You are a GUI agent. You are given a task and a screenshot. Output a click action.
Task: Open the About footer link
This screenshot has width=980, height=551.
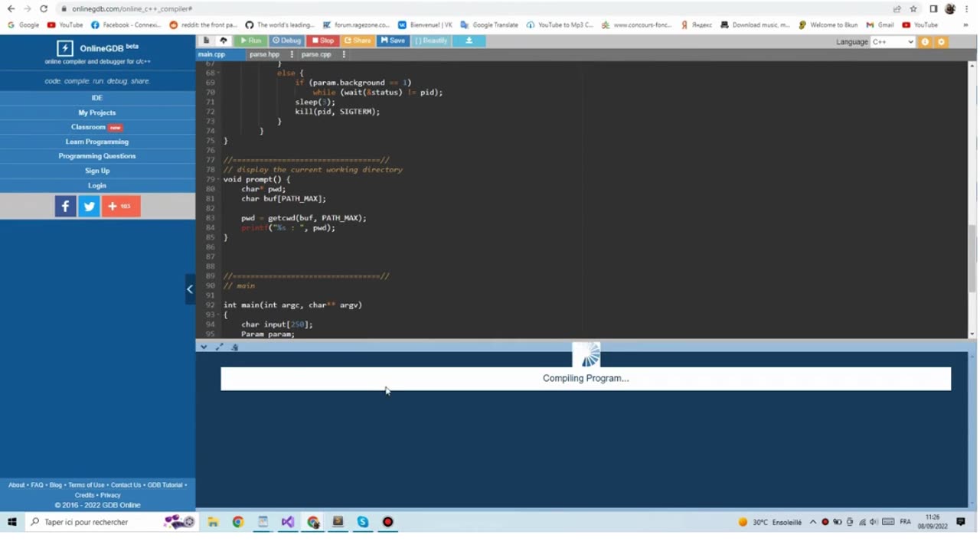[x=16, y=485]
